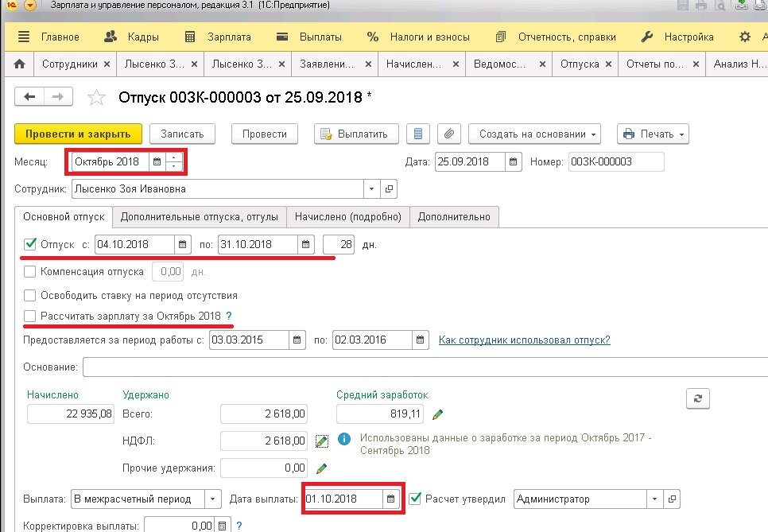Open calendar for vacation start date 04.10.2018
This screenshot has height=532, width=768.
[x=182, y=244]
